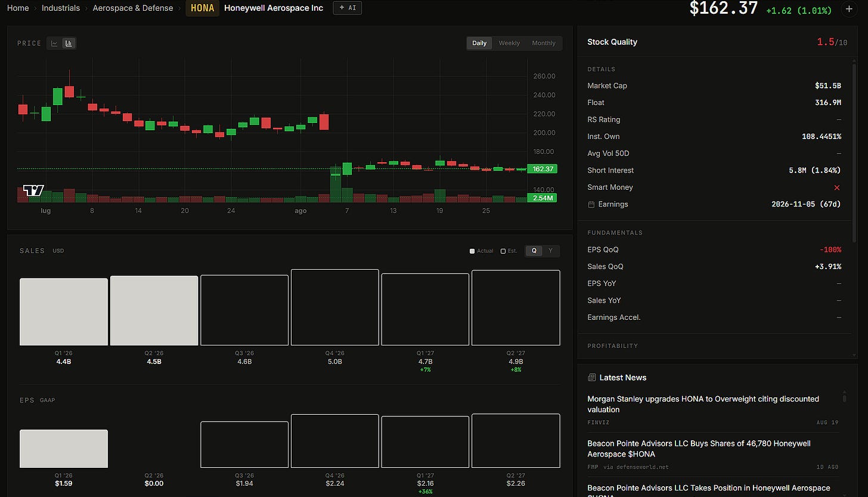Click the Smart Money red X indicator
Screen dimensions: 868x497
(837, 187)
